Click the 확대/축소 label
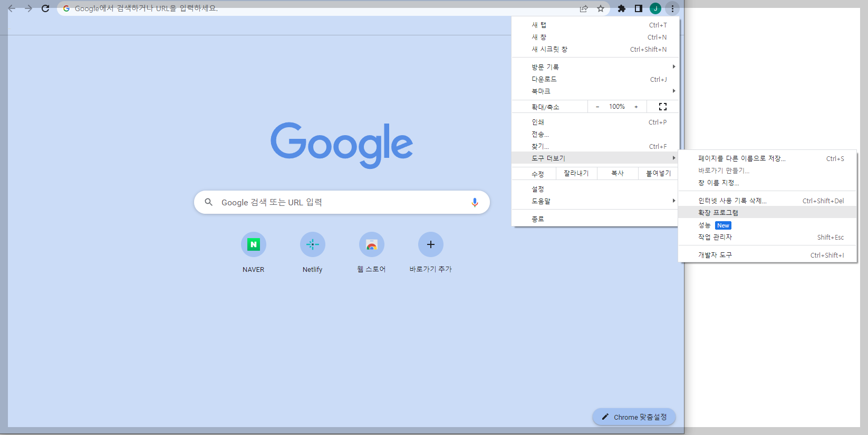Image resolution: width=868 pixels, height=435 pixels. pyautogui.click(x=545, y=107)
